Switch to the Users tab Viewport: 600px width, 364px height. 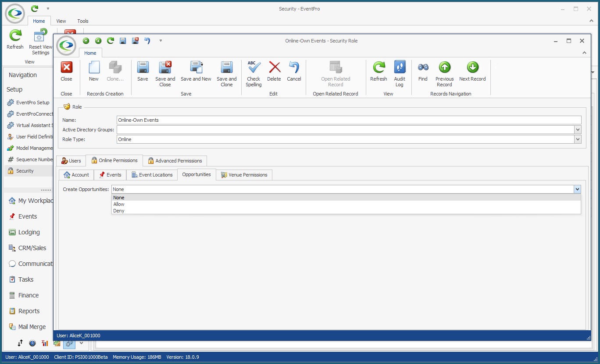pos(71,161)
